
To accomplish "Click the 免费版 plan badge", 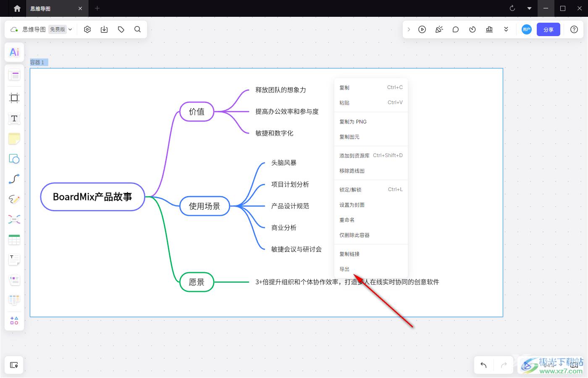I will point(58,29).
